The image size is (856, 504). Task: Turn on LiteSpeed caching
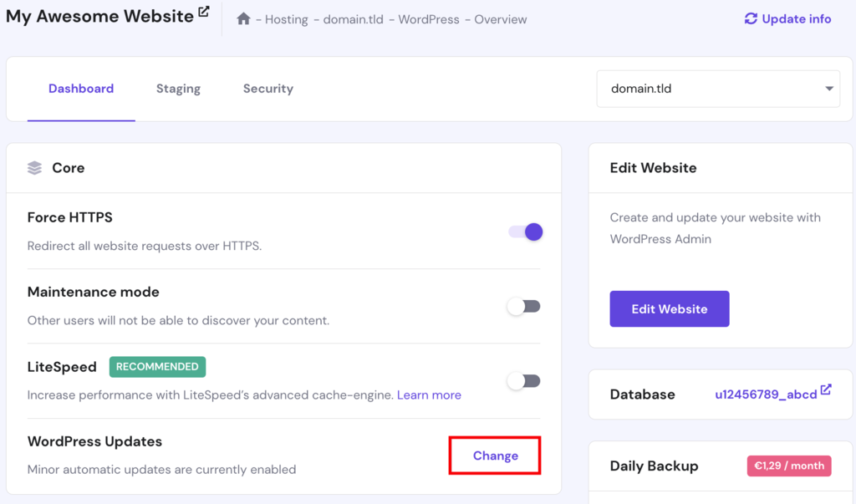[523, 380]
